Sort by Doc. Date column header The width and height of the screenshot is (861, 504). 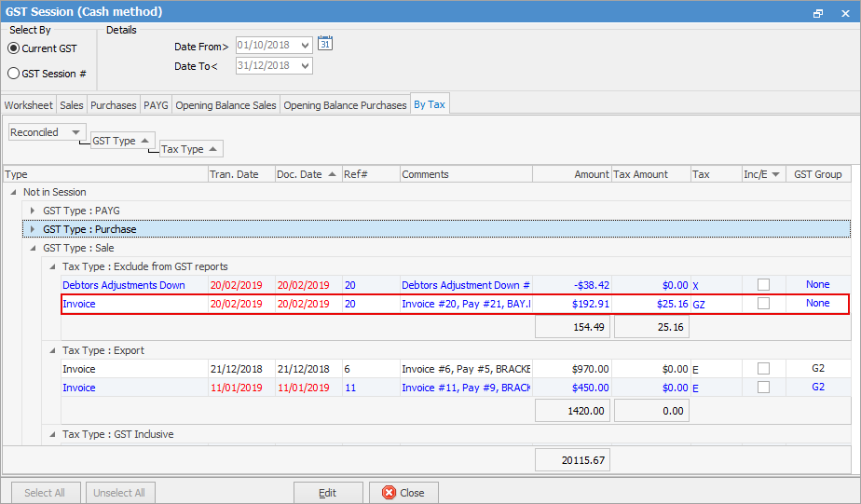coord(308,174)
